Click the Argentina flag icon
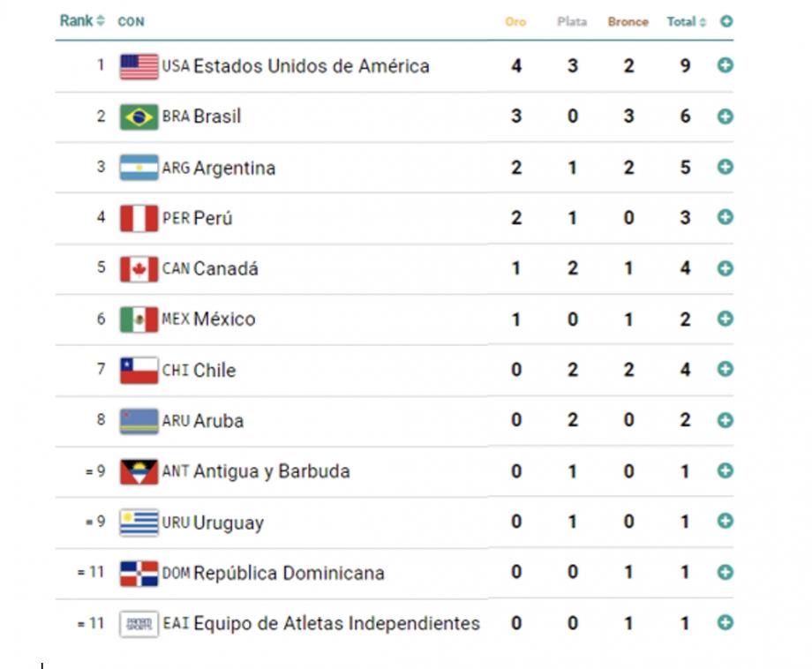The image size is (812, 669). coord(139,168)
